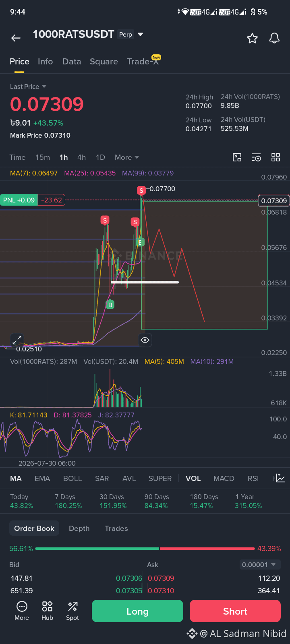Tap the Mark Price 0.07310 text

[40, 135]
